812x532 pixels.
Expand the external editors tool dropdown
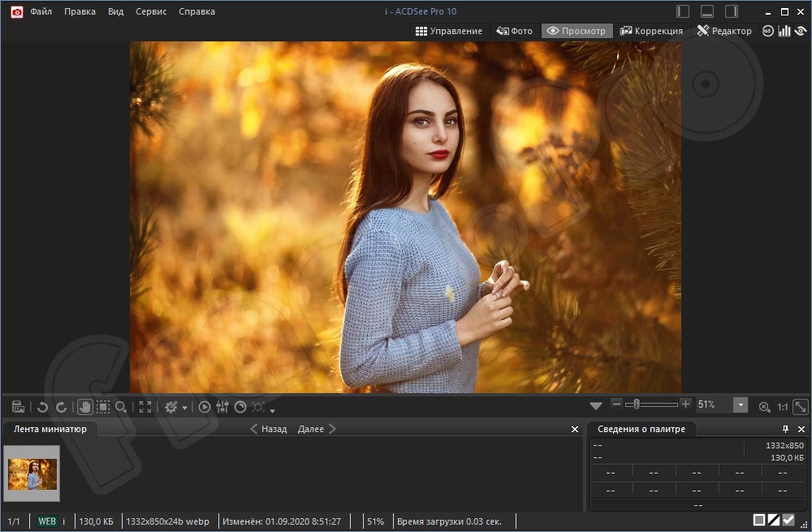pyautogui.click(x=184, y=408)
